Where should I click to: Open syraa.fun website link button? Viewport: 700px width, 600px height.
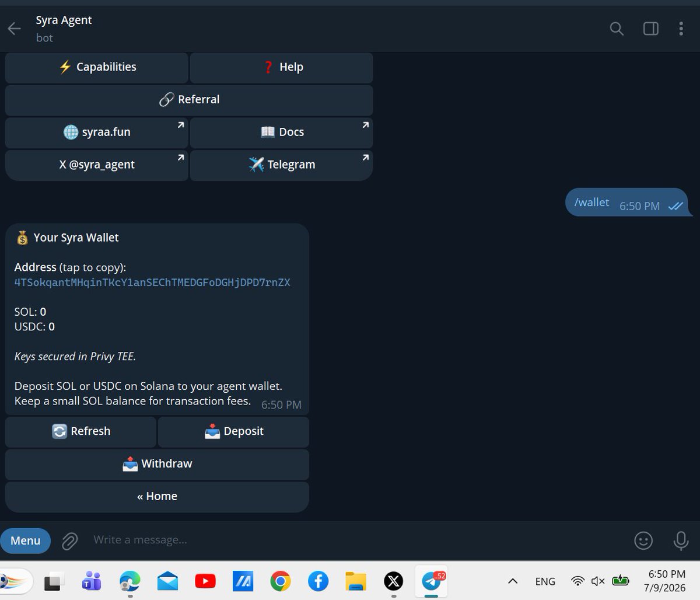[97, 132]
